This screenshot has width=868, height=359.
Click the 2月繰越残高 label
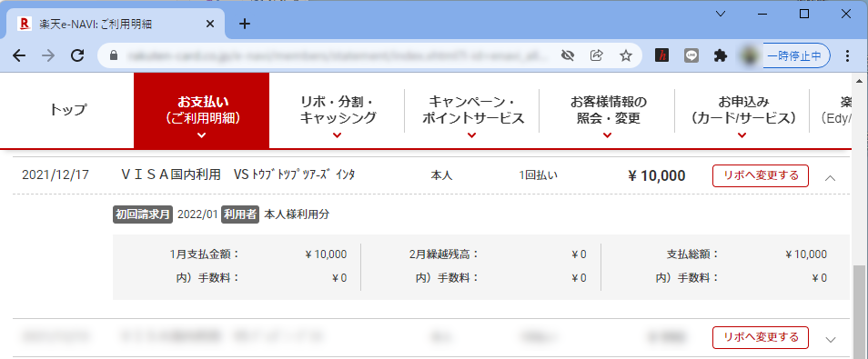(444, 254)
